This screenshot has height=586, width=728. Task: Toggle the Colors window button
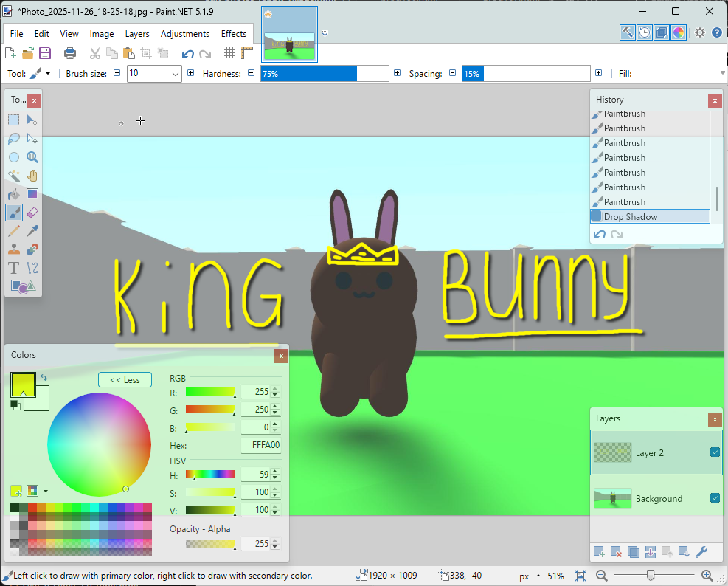(679, 32)
